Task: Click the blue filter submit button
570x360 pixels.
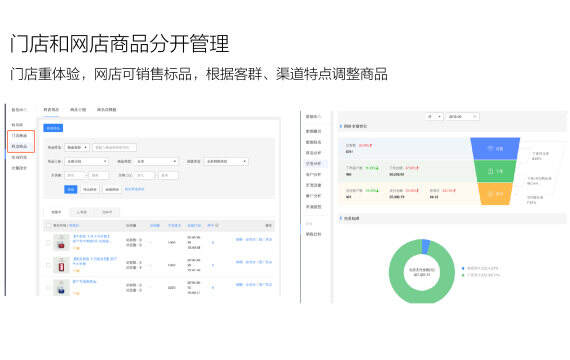Action: 71,189
